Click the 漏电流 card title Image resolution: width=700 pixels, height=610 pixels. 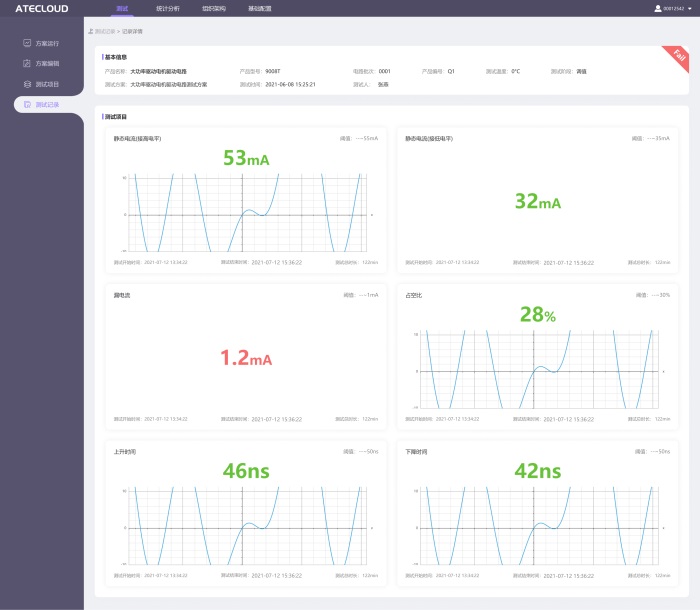coord(122,295)
